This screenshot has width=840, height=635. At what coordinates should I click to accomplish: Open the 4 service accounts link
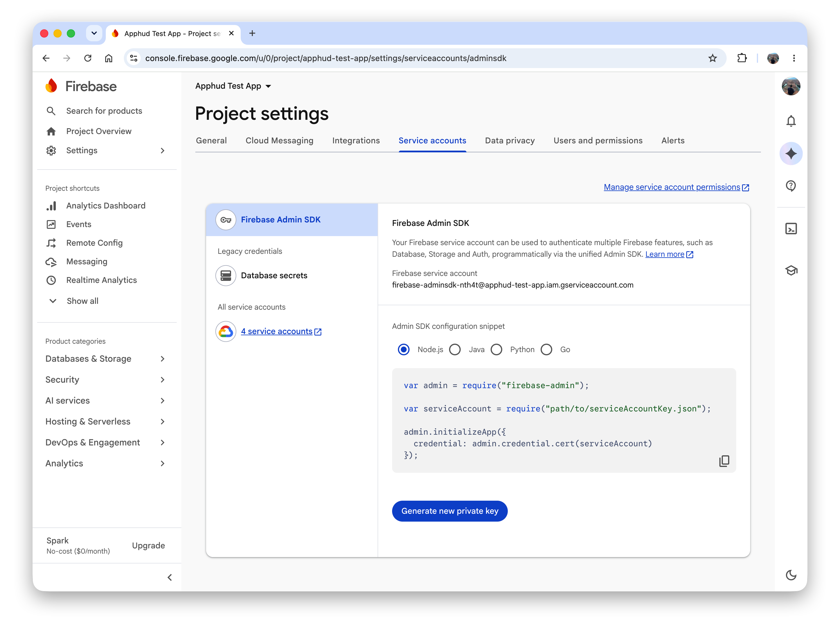[x=281, y=331]
